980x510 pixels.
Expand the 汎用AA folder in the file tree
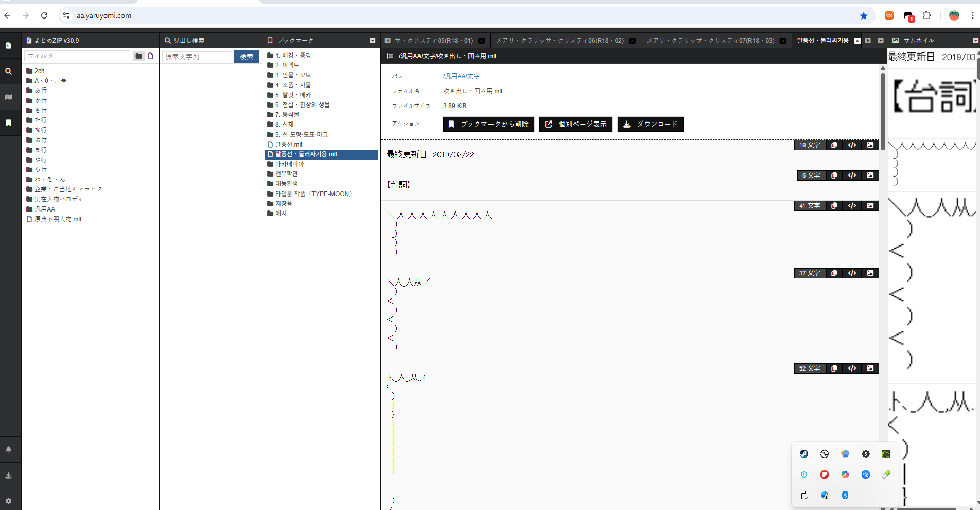tap(44, 209)
